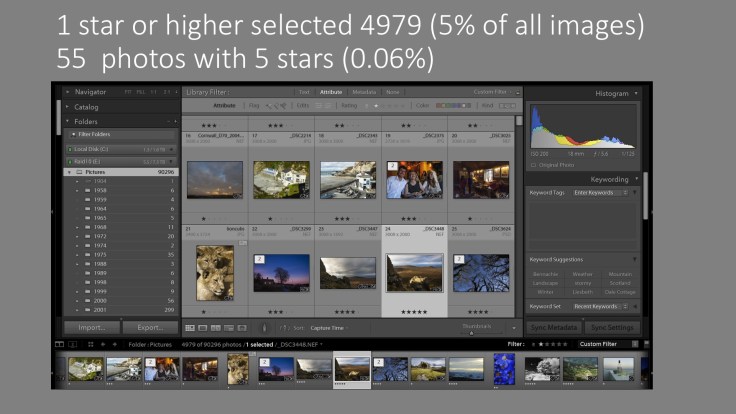736x414 pixels.
Task: Click the Sync Settings button
Action: 612,328
